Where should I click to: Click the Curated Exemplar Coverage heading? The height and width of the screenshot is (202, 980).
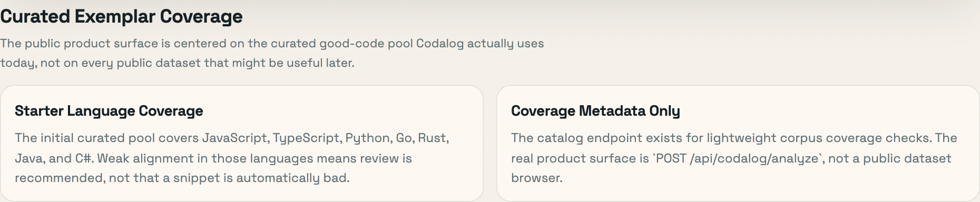coord(121,17)
